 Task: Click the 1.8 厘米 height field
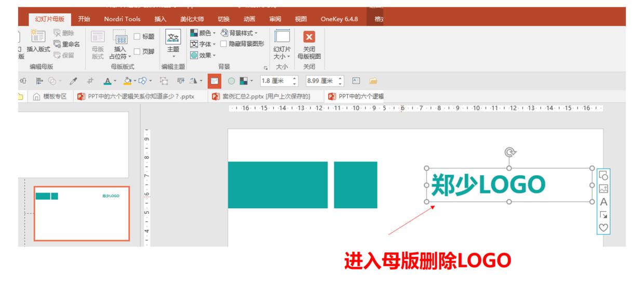tap(276, 81)
